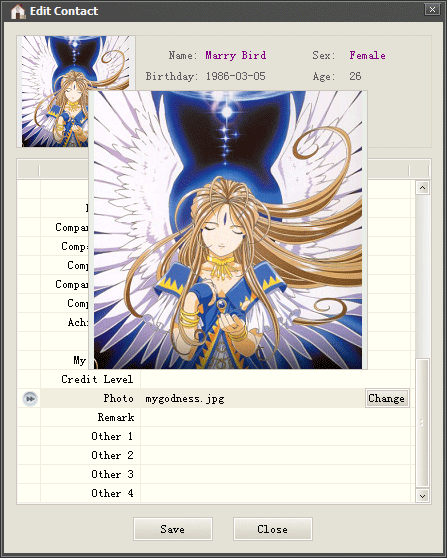Select the Marry Bird name text

236,56
